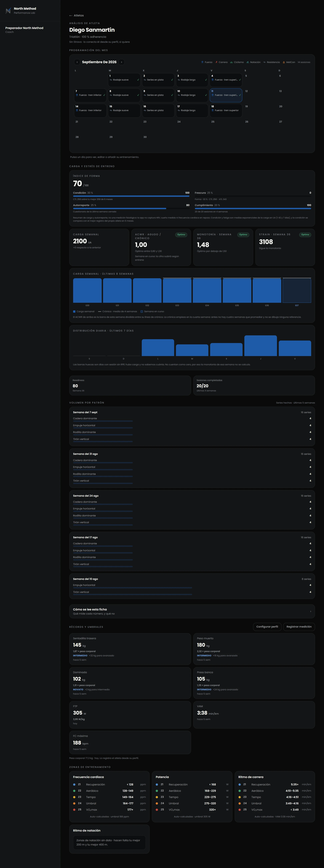Click the Ciclismo legend icon
This screenshot has width=324, height=868.
(231, 62)
